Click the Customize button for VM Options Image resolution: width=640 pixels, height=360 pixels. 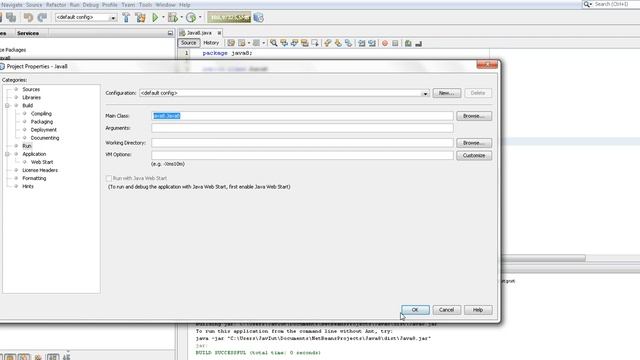[474, 156]
